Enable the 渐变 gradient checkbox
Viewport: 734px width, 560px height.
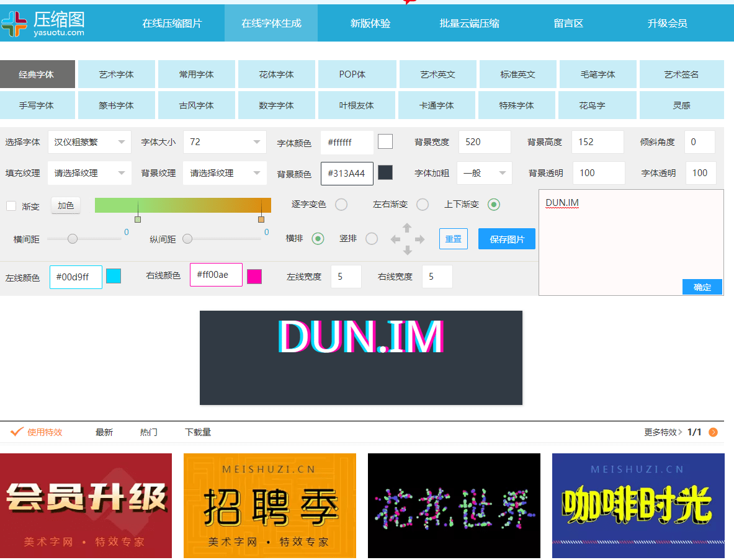(x=11, y=206)
